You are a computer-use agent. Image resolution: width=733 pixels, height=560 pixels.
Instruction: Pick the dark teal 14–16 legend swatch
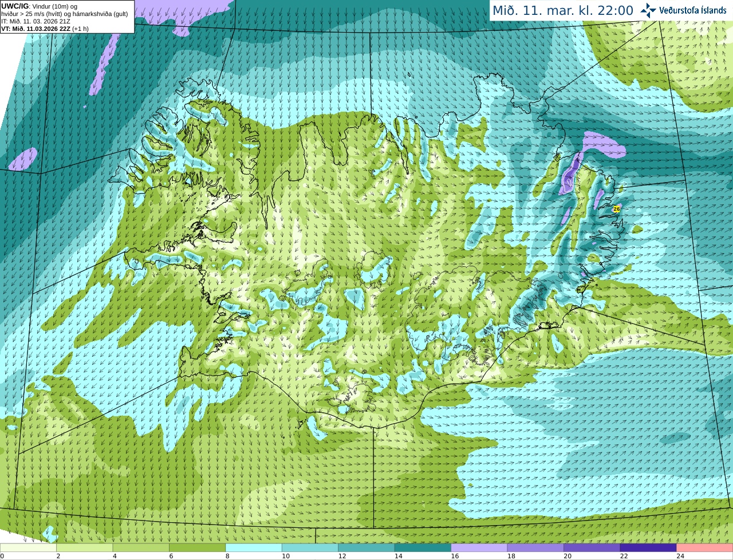[x=423, y=548]
